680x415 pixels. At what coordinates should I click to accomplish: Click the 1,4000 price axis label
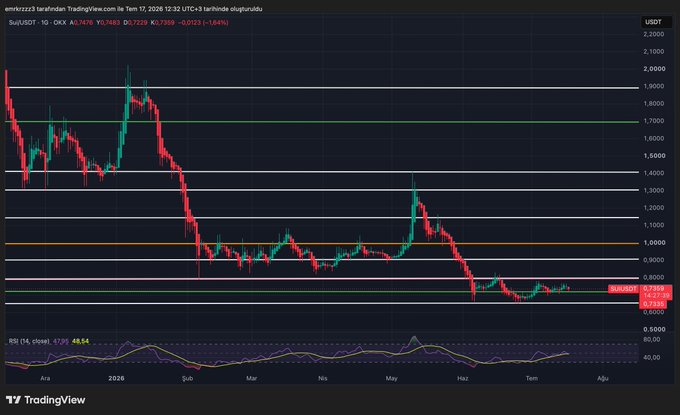coord(654,173)
